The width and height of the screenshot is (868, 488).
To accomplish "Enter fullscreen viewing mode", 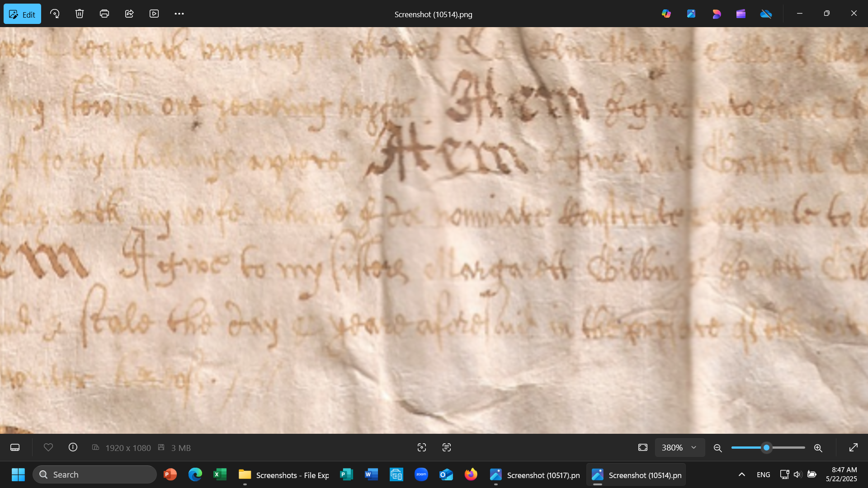I will click(854, 447).
